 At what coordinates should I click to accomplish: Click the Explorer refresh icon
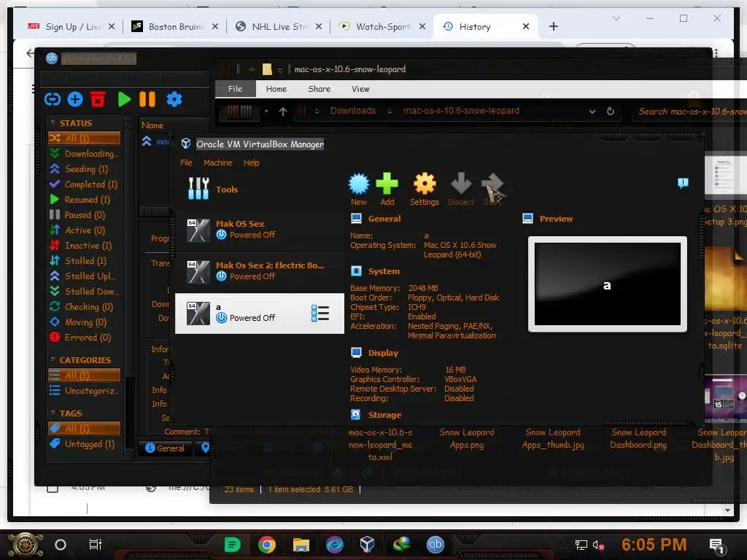point(611,111)
